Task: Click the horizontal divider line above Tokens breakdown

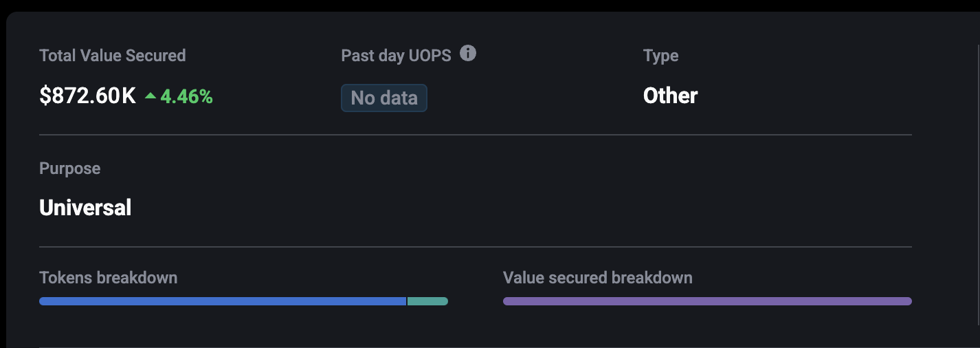Action: tap(476, 246)
